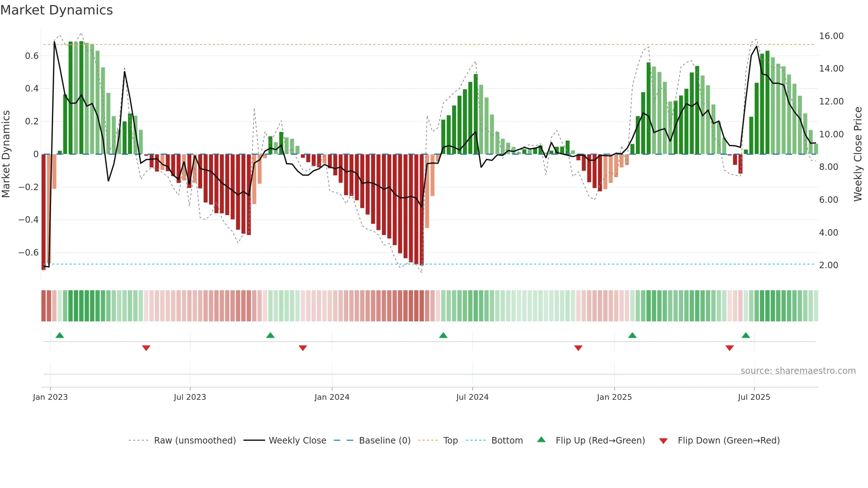Viewport: 868px width, 488px height.
Task: Click the Jul 2024 x-axis label
Action: 472,397
